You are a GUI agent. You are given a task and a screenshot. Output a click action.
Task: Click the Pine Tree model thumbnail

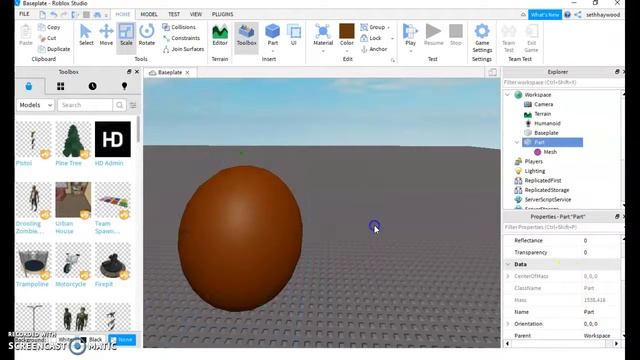73,139
